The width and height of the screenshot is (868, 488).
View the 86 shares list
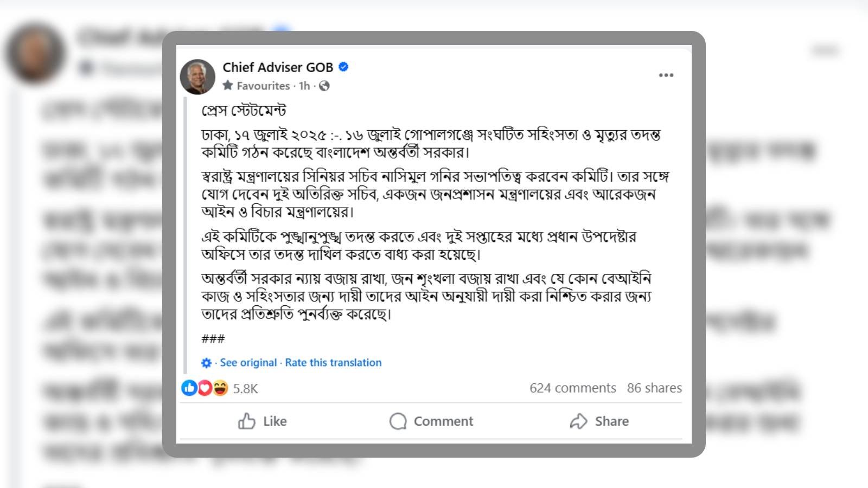654,388
